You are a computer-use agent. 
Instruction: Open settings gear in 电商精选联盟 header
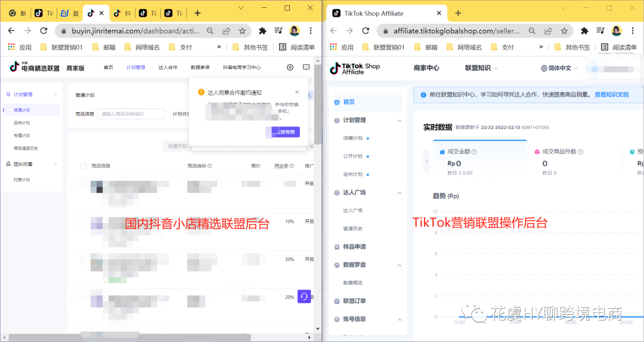(290, 67)
